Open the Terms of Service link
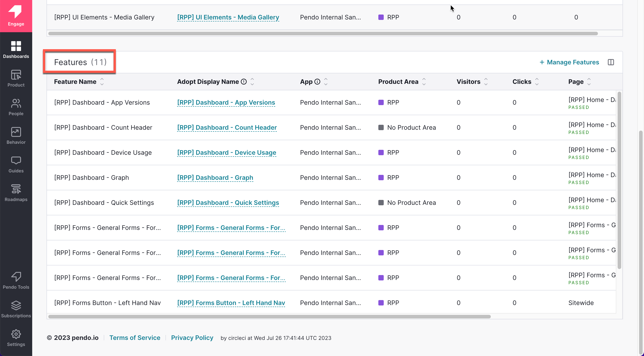644x356 pixels. [135, 338]
